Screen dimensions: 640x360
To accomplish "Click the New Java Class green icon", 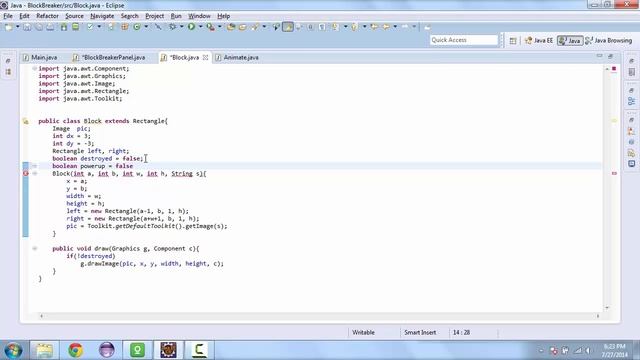I will click(137, 27).
